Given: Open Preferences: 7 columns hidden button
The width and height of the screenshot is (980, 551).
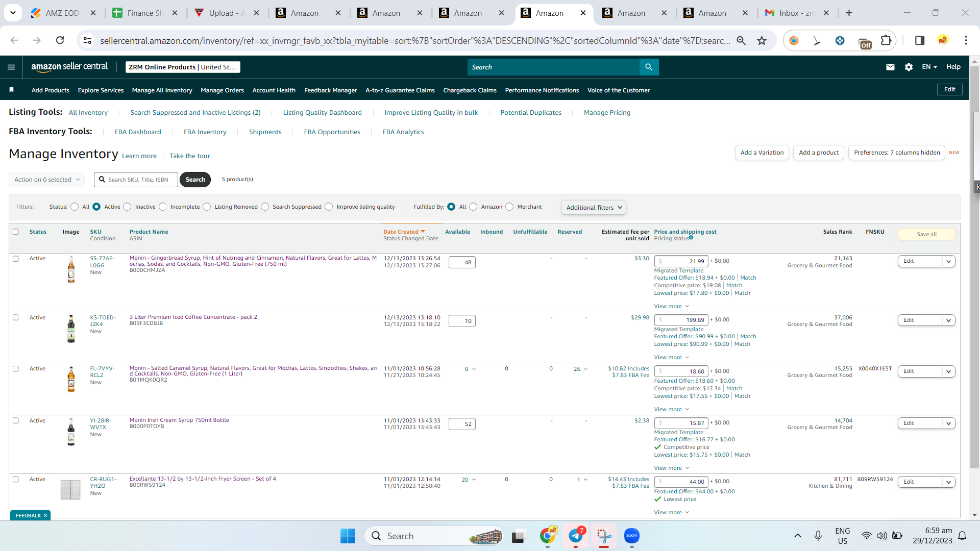Looking at the screenshot, I should click(897, 153).
